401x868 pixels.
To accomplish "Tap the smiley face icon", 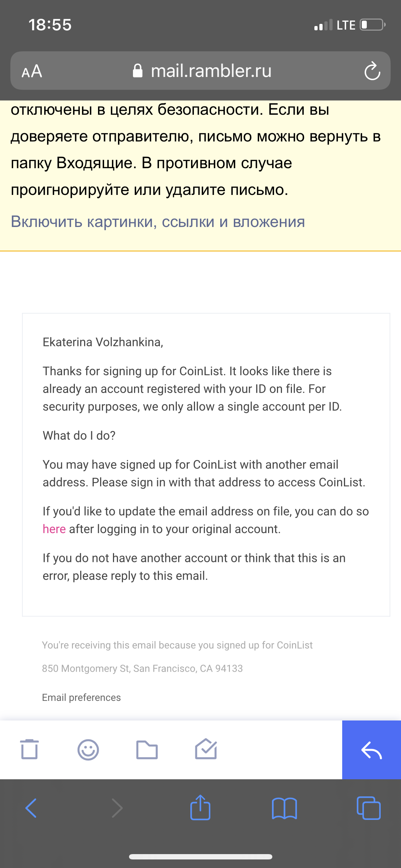I will click(x=88, y=750).
